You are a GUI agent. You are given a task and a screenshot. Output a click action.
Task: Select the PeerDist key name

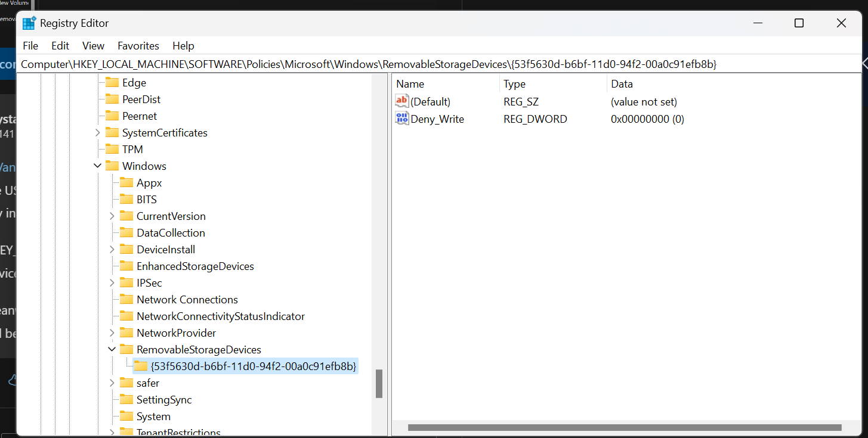coord(141,100)
